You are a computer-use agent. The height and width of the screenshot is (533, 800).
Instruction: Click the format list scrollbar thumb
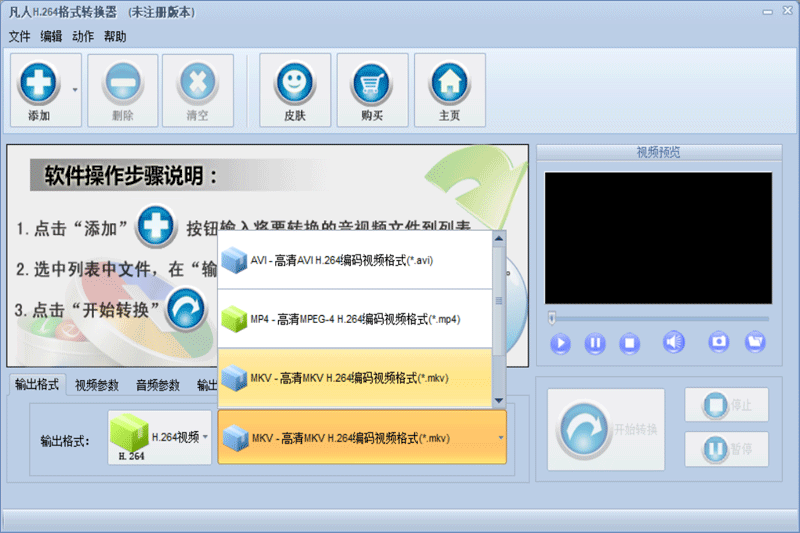pyautogui.click(x=499, y=301)
